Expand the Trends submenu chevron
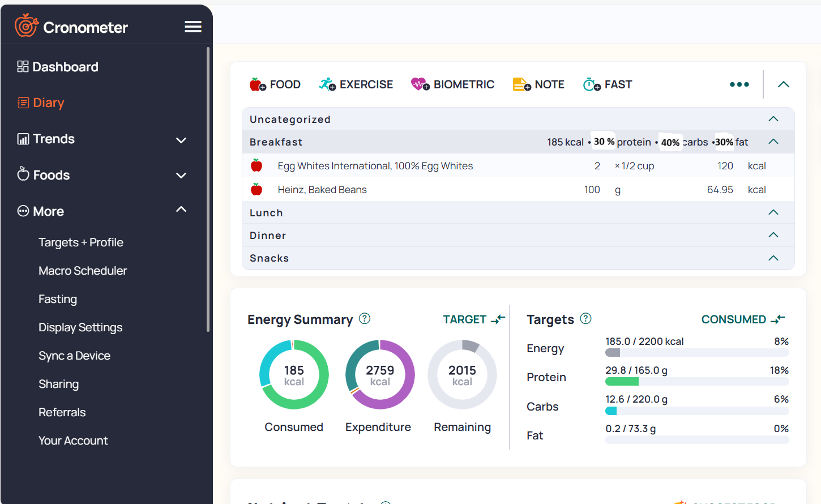821x504 pixels. [181, 140]
